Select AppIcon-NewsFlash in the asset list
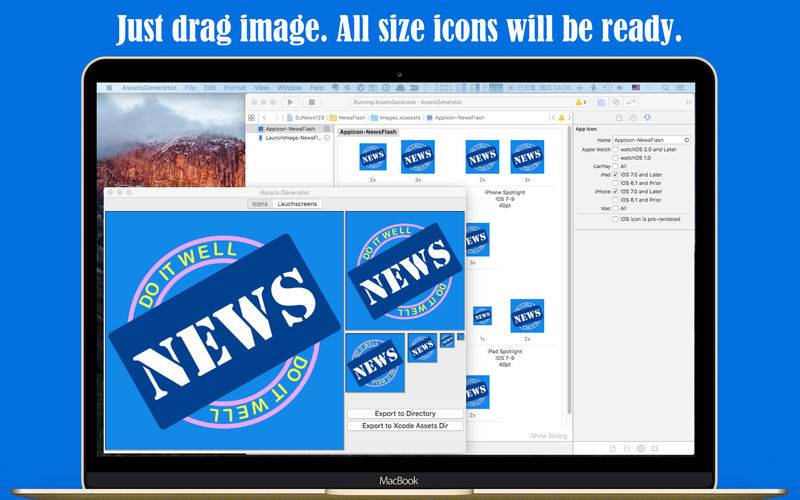 click(289, 129)
